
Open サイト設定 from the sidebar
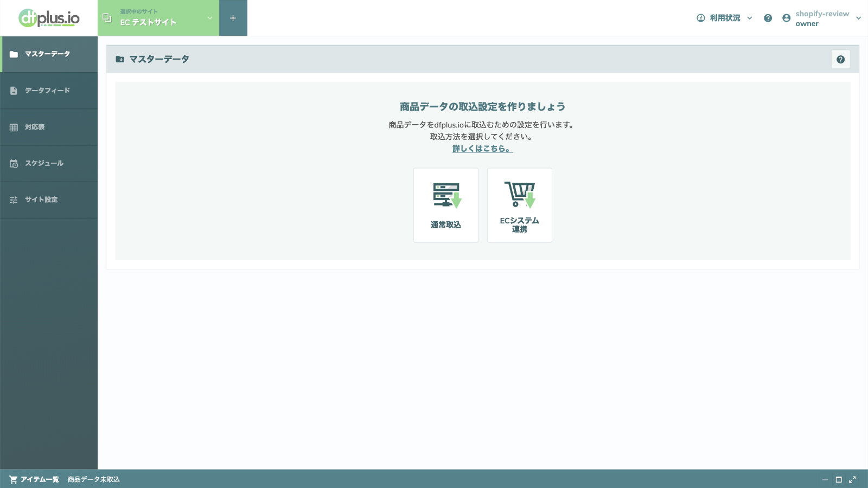point(13,199)
